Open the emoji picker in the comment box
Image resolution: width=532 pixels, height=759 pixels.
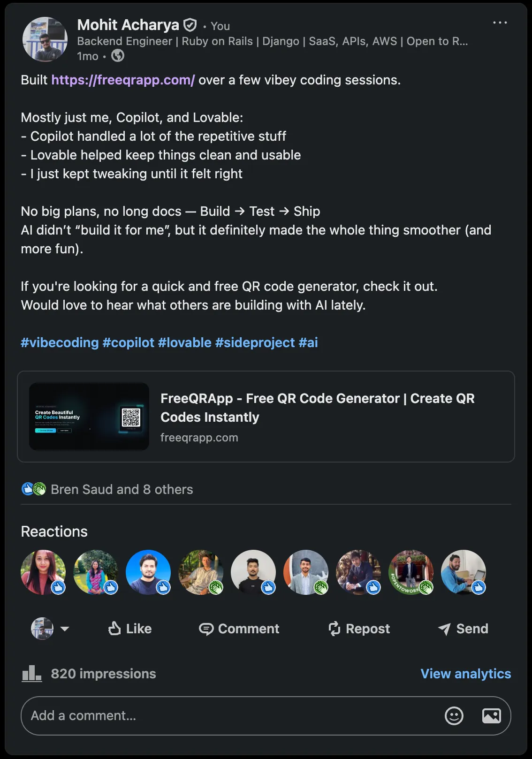[x=454, y=715]
